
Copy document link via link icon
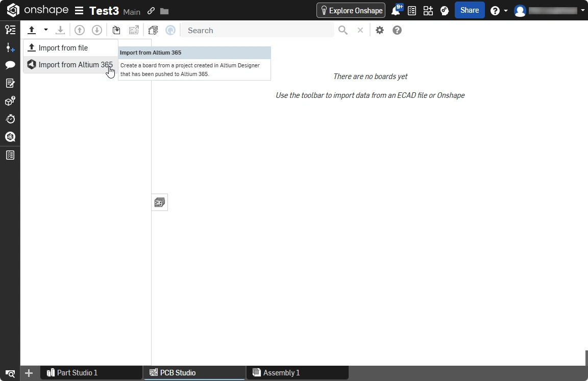point(151,11)
